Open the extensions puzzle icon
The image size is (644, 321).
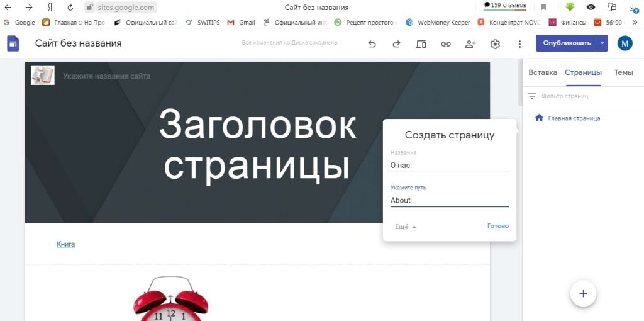point(612,7)
